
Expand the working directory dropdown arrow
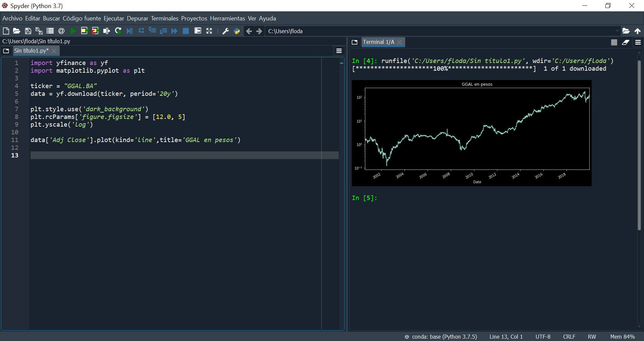617,31
